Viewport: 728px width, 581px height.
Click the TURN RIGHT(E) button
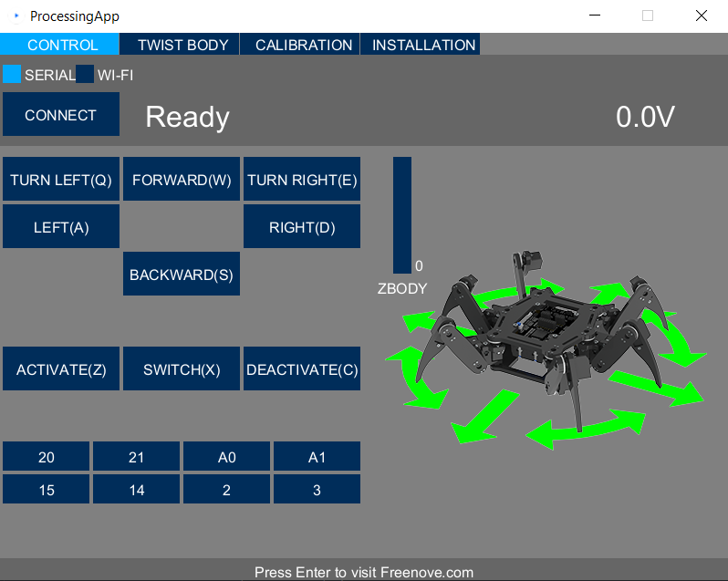302,179
